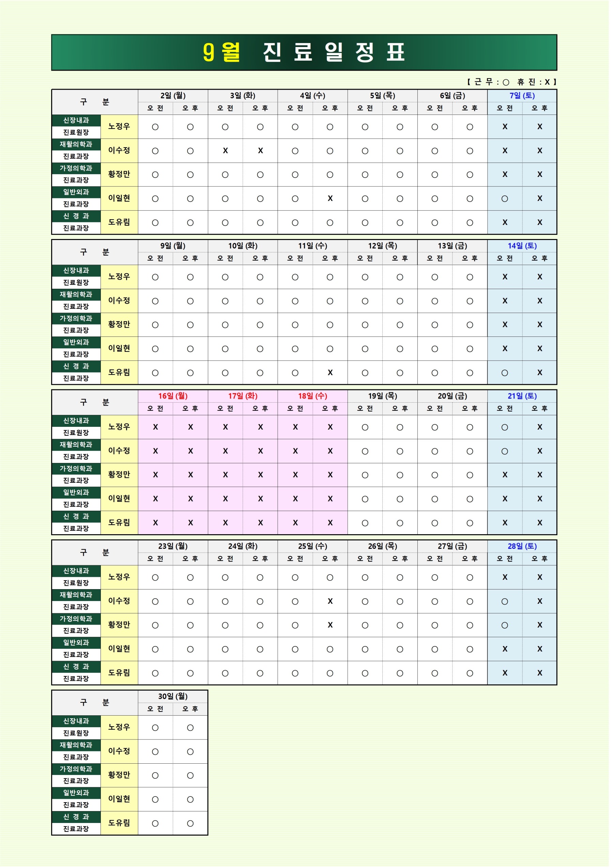613x868 pixels.
Task: Click 노정우 name cell in 30일 table
Action: pyautogui.click(x=119, y=727)
